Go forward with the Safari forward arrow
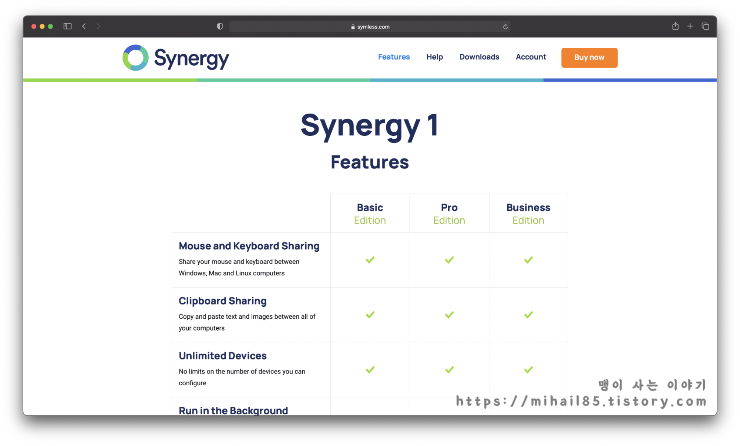Viewport: 740px width, 446px height. pyautogui.click(x=98, y=26)
